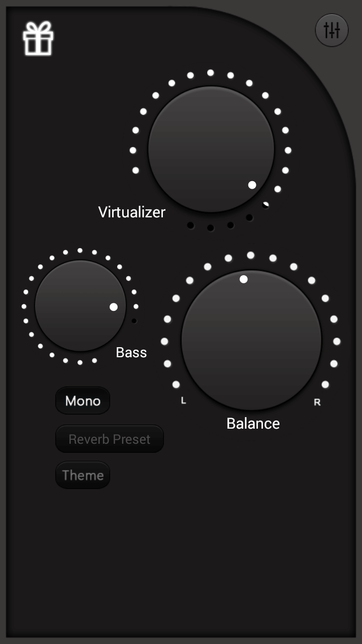Click the Bass knob center

click(80, 306)
